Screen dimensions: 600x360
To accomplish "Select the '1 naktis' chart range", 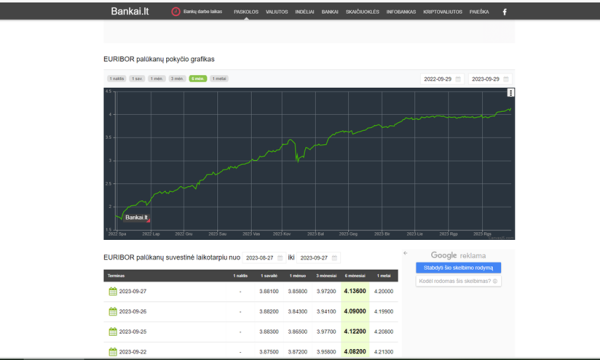I will click(x=117, y=78).
